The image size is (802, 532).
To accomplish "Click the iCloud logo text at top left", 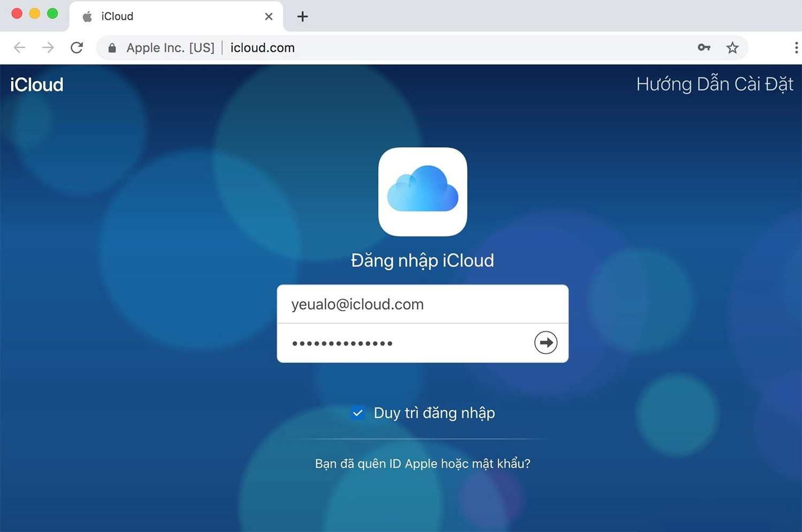I will [37, 84].
